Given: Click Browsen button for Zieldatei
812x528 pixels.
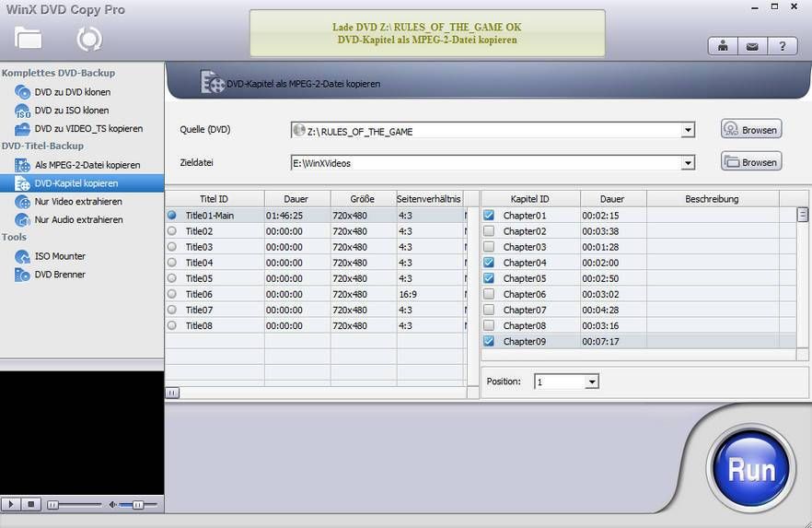Looking at the screenshot, I should 751,161.
